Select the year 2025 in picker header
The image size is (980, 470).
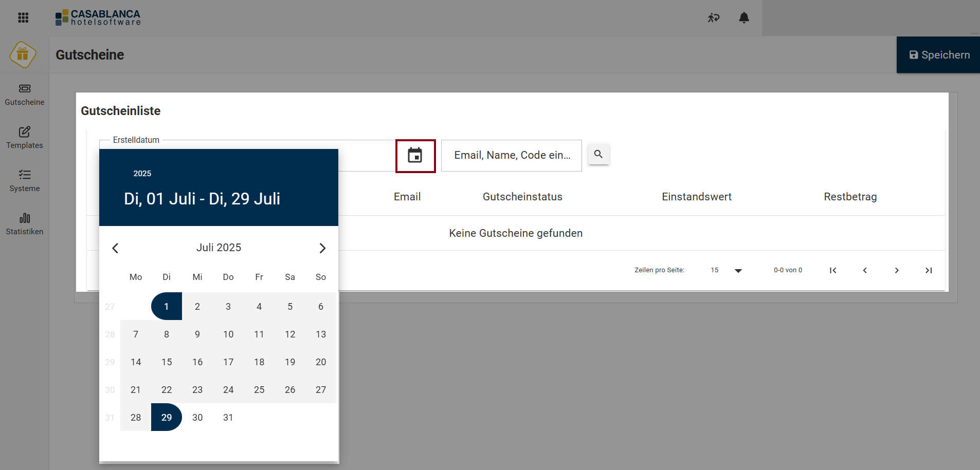tap(142, 174)
